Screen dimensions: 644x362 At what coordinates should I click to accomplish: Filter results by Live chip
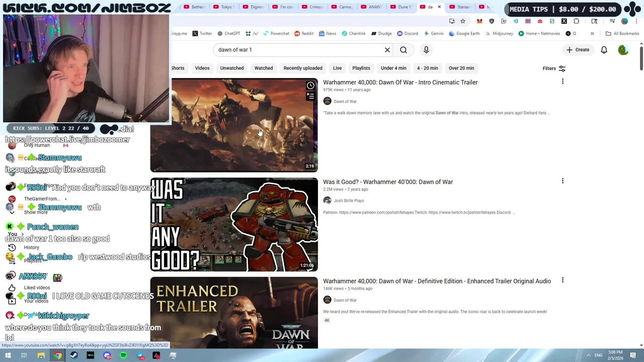point(337,68)
